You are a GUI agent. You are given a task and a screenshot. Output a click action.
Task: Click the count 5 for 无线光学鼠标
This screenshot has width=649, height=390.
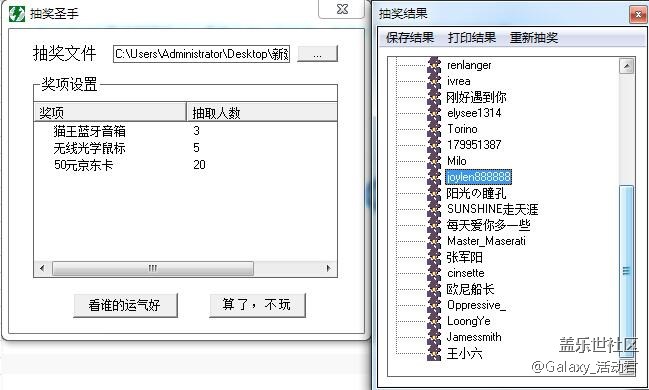(196, 148)
